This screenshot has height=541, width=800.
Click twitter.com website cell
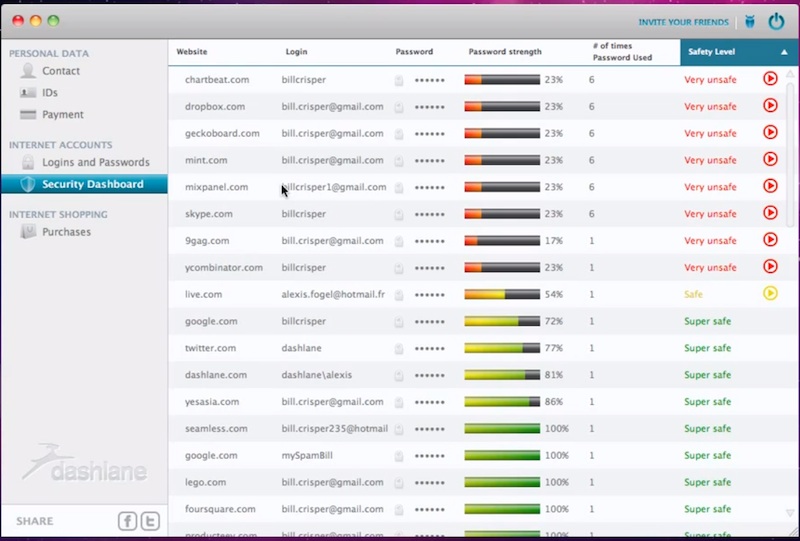210,348
